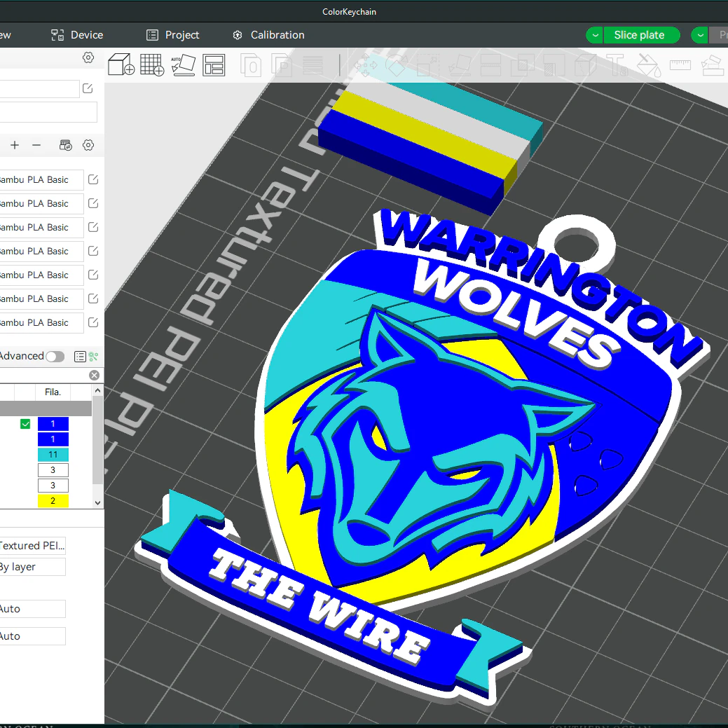Image resolution: width=728 pixels, height=728 pixels.
Task: Click the AMS sync filament icon
Action: click(65, 145)
